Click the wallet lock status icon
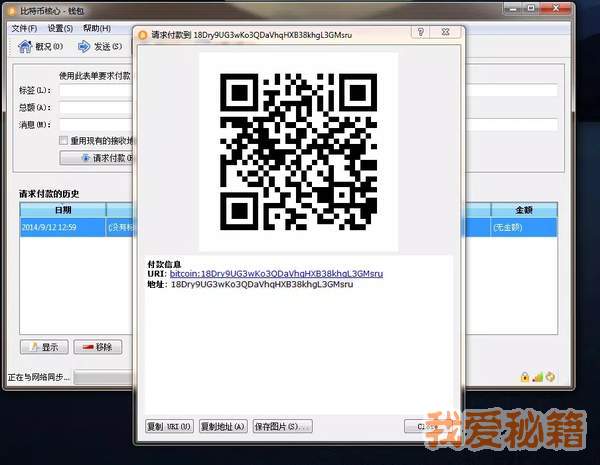Image resolution: width=600 pixels, height=465 pixels. (x=525, y=377)
